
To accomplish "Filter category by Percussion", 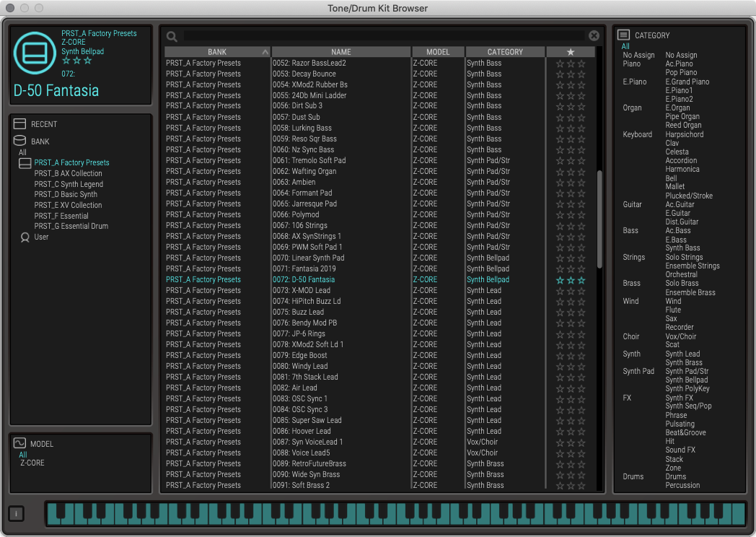I will [682, 485].
